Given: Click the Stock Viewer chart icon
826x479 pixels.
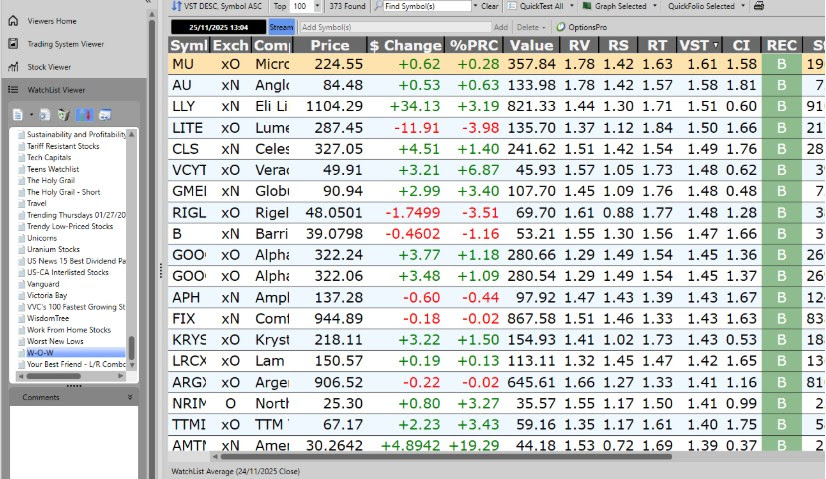Looking at the screenshot, I should point(14,67).
